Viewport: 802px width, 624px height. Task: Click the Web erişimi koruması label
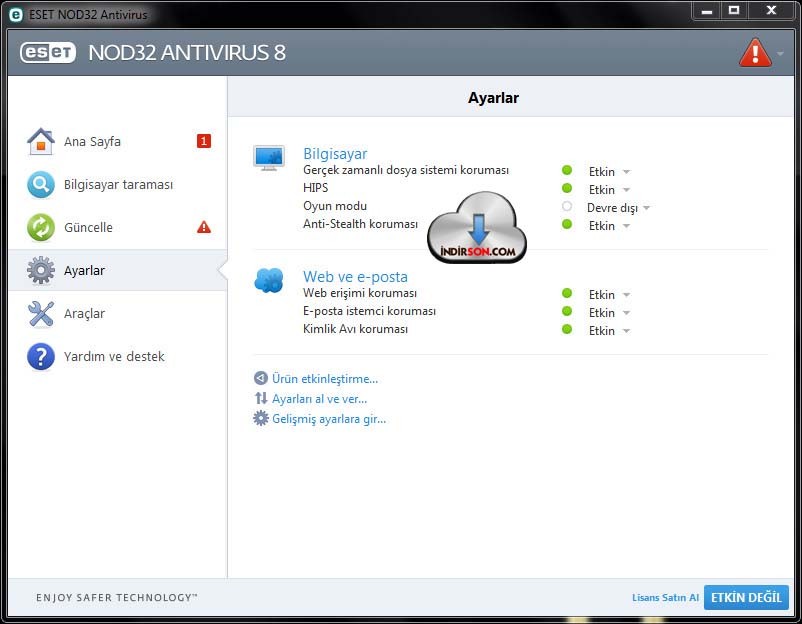coord(360,293)
